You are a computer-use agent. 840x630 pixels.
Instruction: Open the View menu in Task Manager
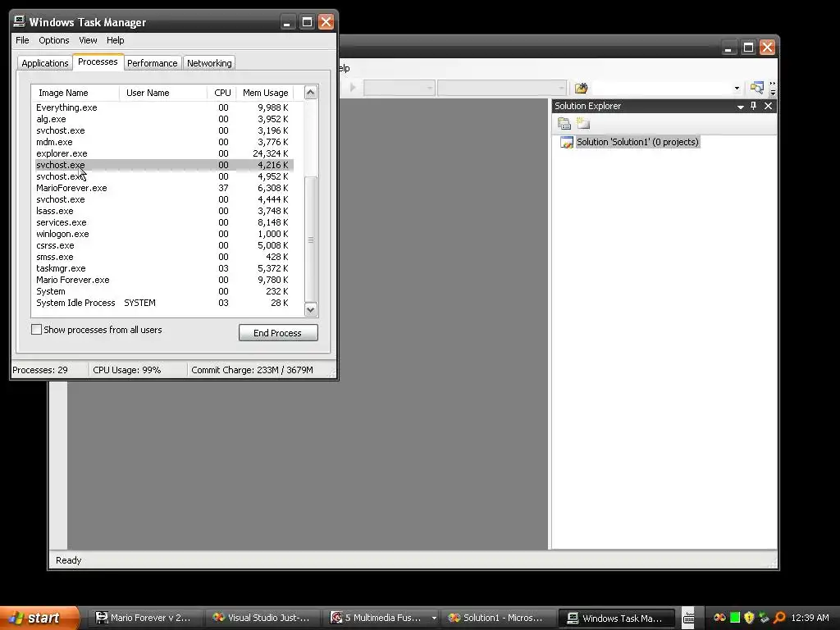pyautogui.click(x=88, y=40)
